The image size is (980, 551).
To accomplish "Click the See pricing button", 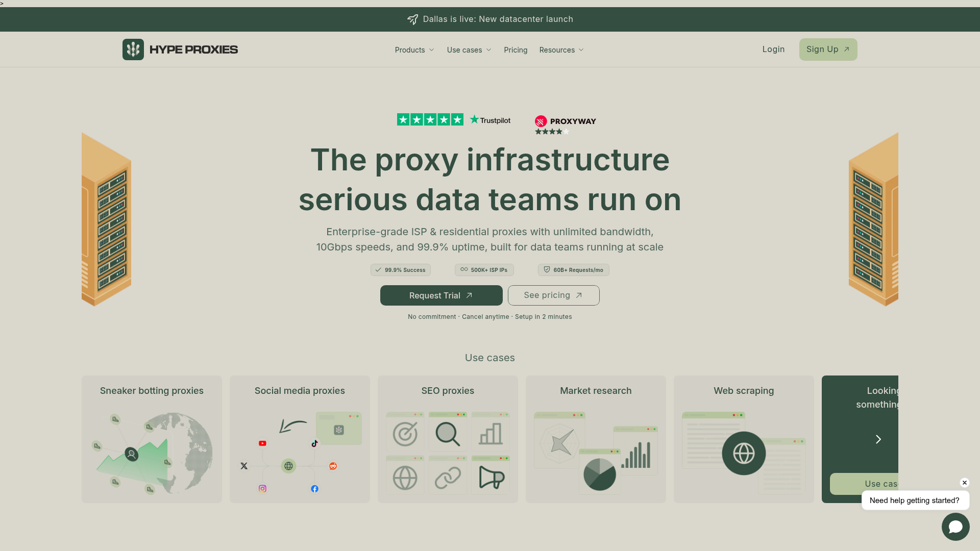I will coord(554,295).
